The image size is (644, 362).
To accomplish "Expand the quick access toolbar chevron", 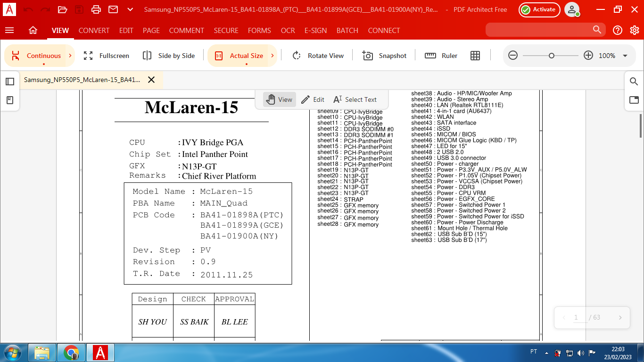I will [x=130, y=9].
